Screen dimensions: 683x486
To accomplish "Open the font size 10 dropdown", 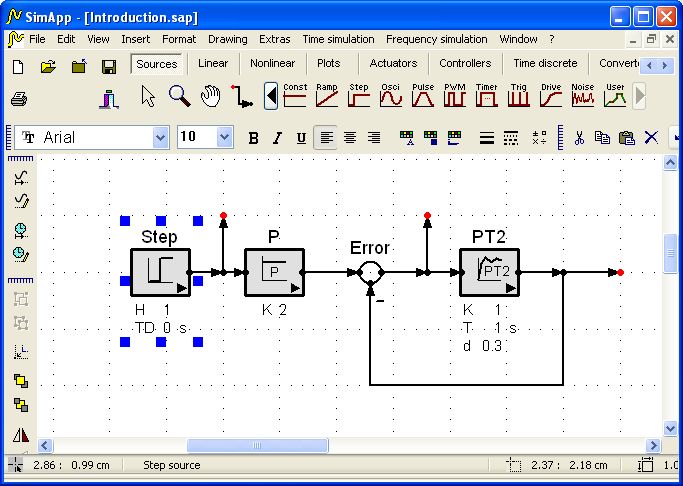I will click(x=224, y=138).
